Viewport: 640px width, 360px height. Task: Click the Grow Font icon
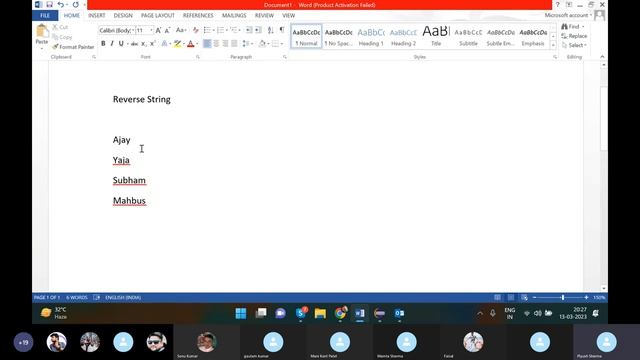click(x=158, y=30)
